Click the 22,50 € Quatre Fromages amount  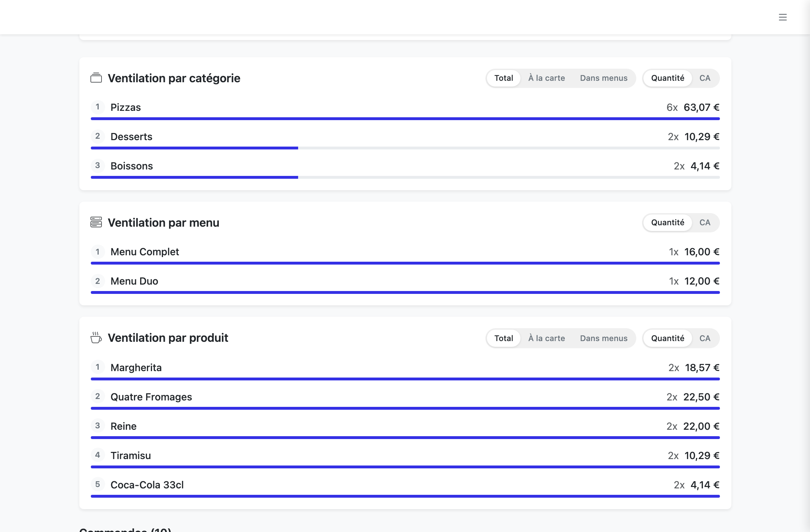pos(702,397)
